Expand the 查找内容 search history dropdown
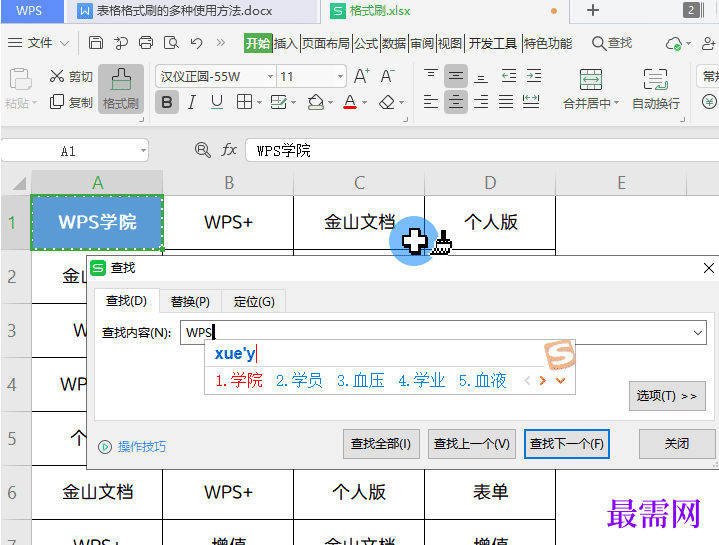 click(x=697, y=333)
